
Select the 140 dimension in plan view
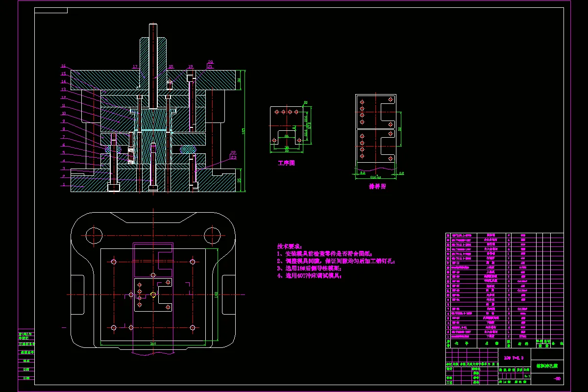pyautogui.click(x=216, y=294)
